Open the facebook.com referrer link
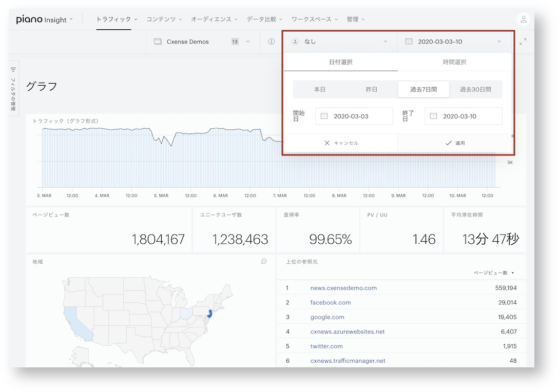 pos(331,303)
